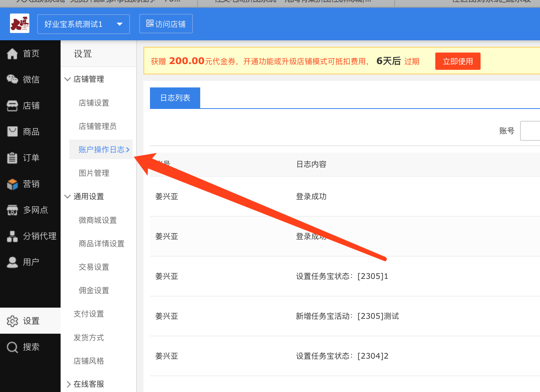Open 图片管理 submenu link

tap(94, 173)
